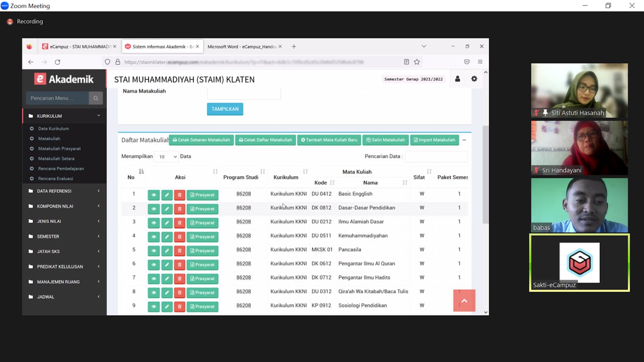Expand the JENIS NILAI sidebar section

(x=64, y=221)
